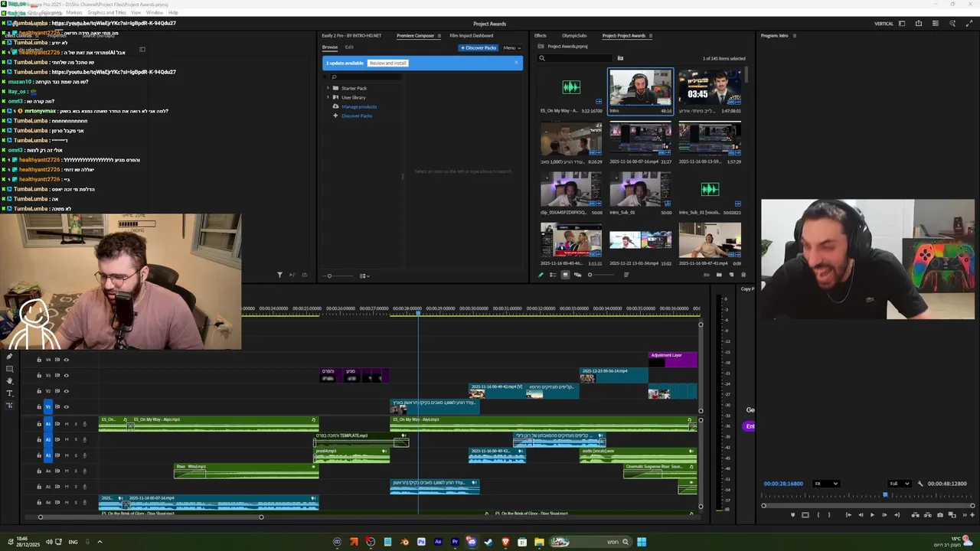Select the VERTICAL workspace label
The height and width of the screenshot is (551, 980).
(x=884, y=23)
